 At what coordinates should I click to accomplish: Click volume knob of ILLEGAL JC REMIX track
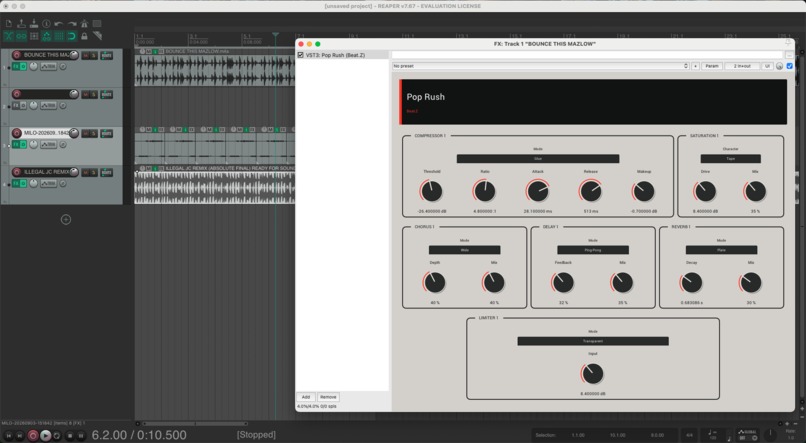tap(74, 172)
